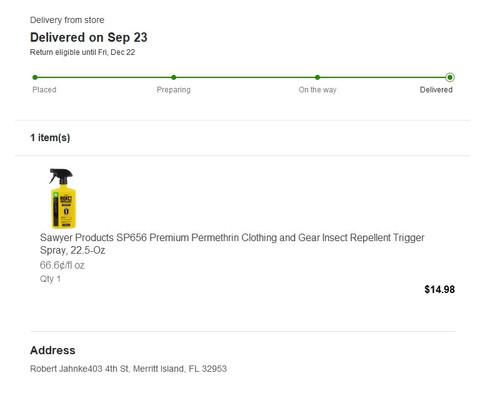The width and height of the screenshot is (500, 416).
Task: Select the Delivered status label
Action: (436, 90)
